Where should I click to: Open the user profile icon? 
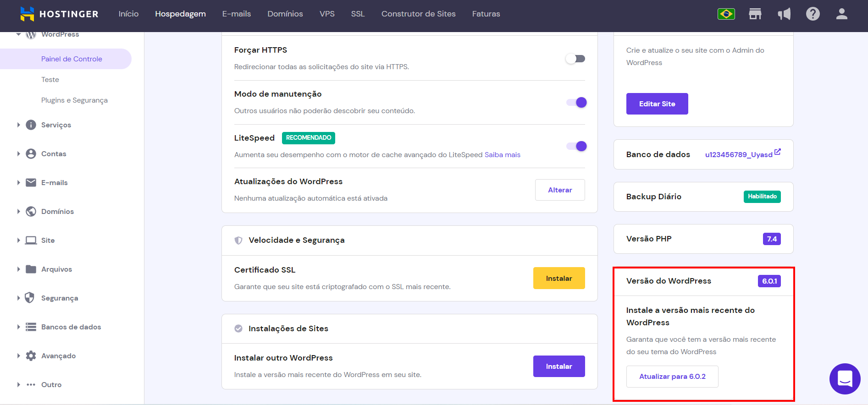(841, 14)
